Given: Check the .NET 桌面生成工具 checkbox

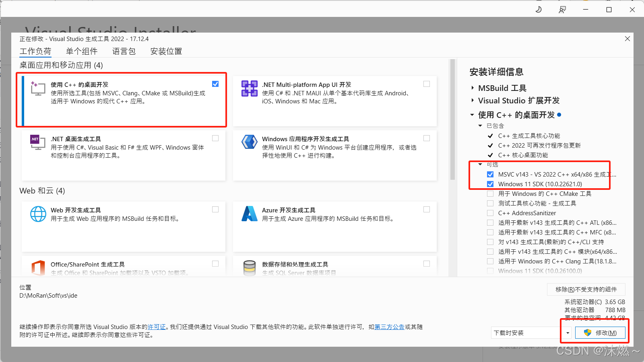Looking at the screenshot, I should (215, 138).
